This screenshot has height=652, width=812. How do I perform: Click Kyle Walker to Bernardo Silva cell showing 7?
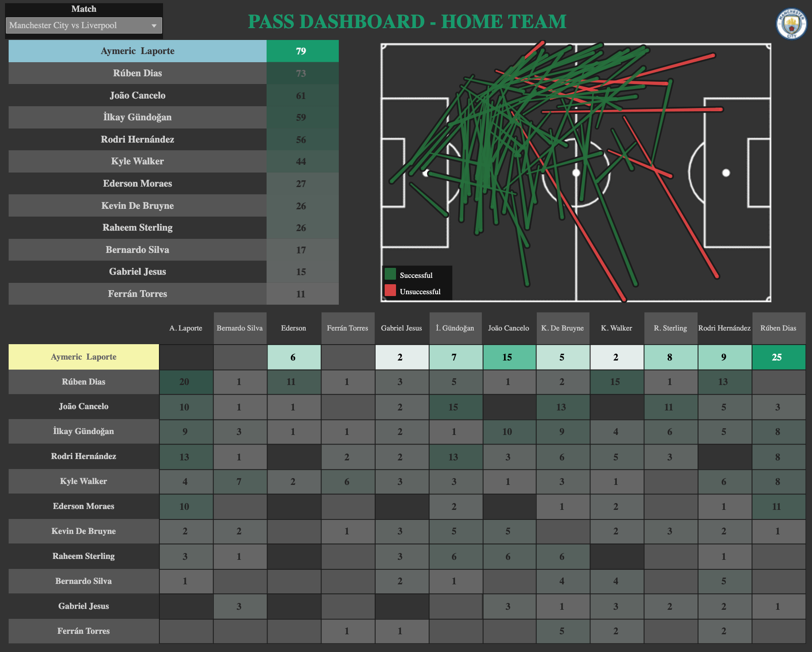pyautogui.click(x=240, y=482)
